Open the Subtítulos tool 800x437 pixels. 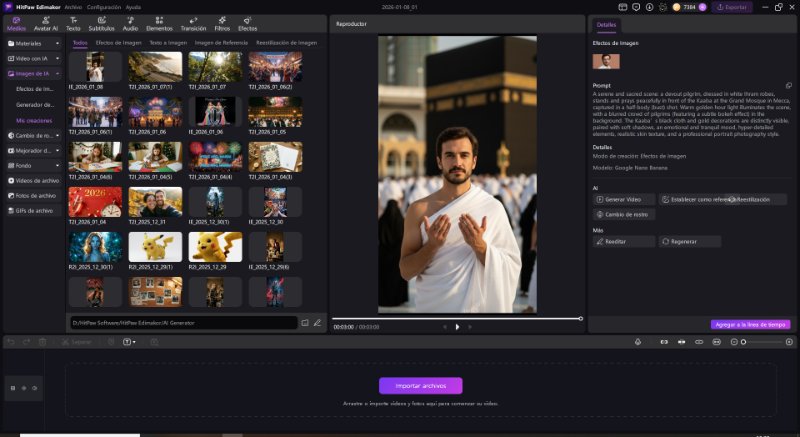102,24
